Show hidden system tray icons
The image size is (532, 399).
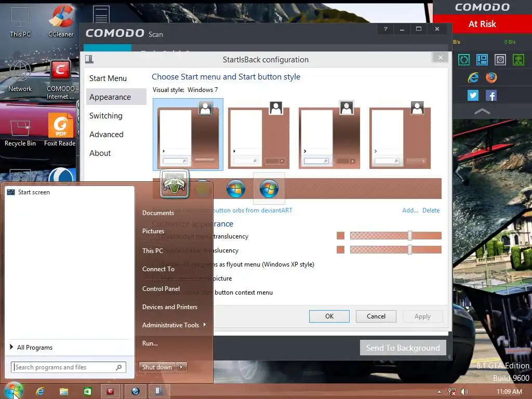(x=440, y=392)
